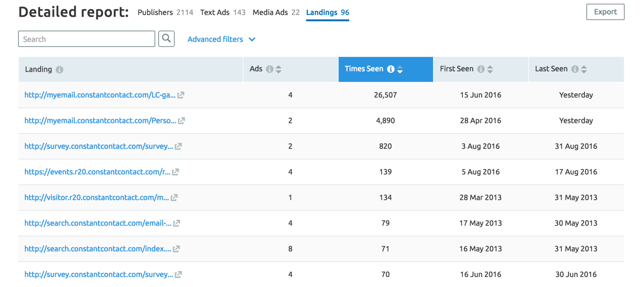Viewport: 644px width, 287px height.
Task: Click the magnifier search button
Action: click(x=166, y=39)
